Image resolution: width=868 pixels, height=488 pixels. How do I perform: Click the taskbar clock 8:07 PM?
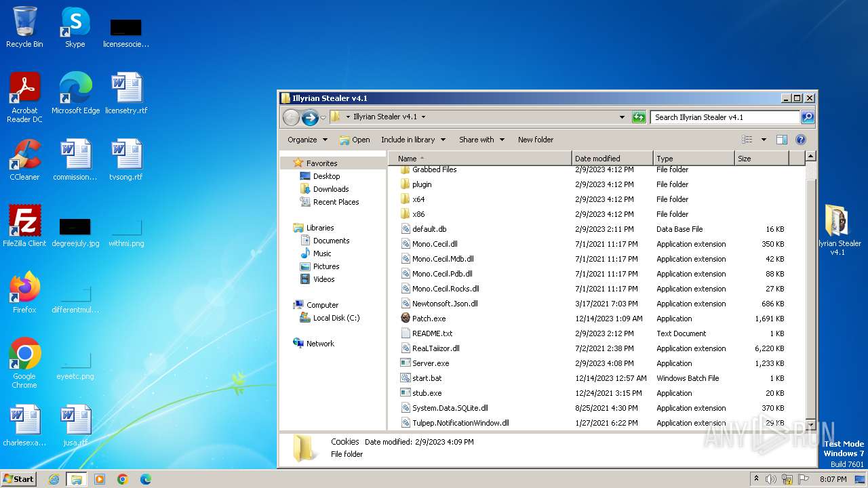[833, 479]
